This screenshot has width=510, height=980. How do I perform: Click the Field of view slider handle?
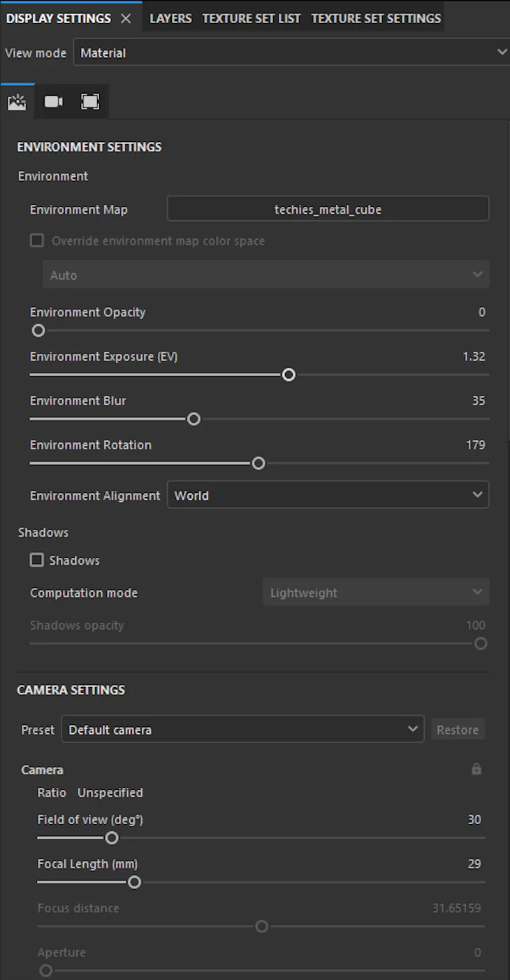(x=112, y=837)
